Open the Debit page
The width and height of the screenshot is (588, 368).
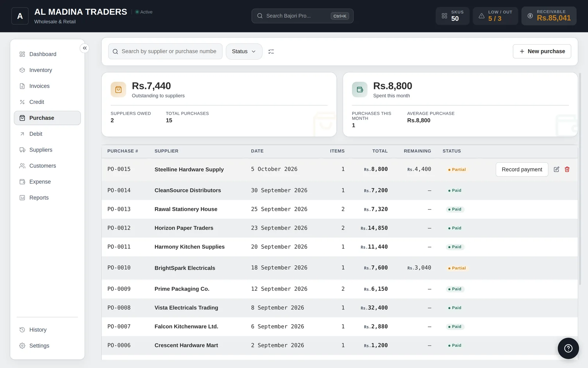47,134
